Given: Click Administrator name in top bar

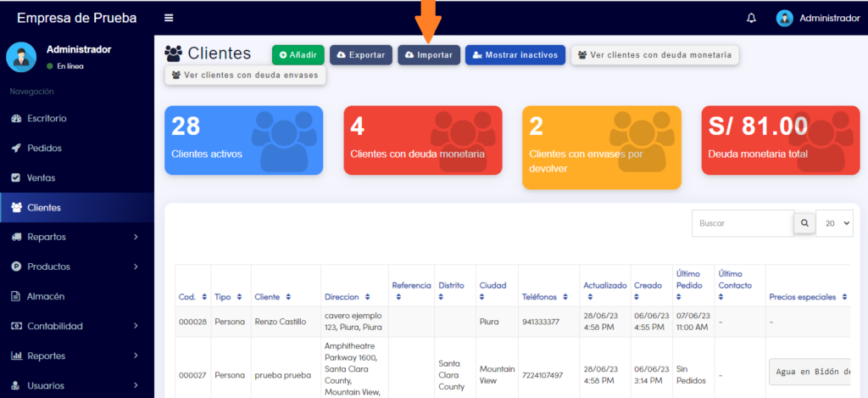Looking at the screenshot, I should point(829,19).
